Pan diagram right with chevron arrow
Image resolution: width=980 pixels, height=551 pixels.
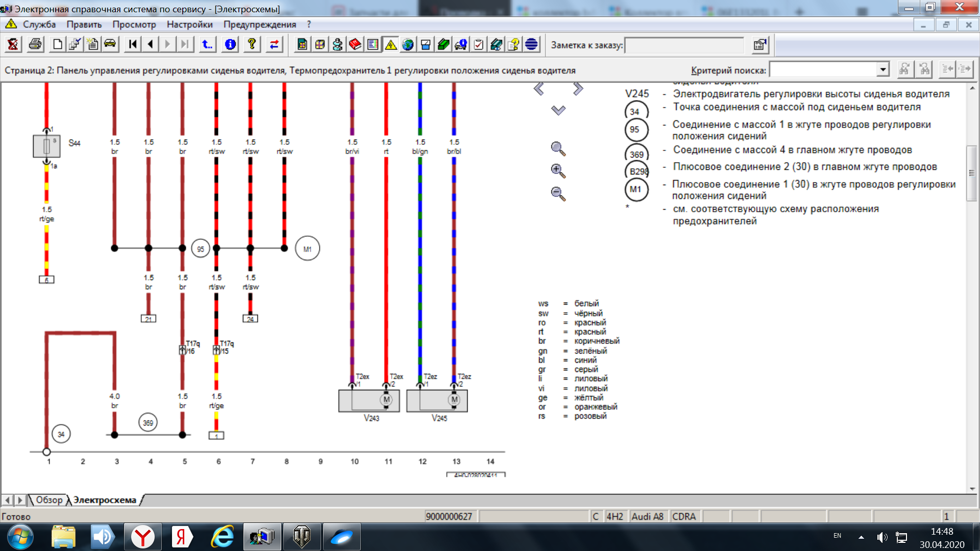point(577,89)
